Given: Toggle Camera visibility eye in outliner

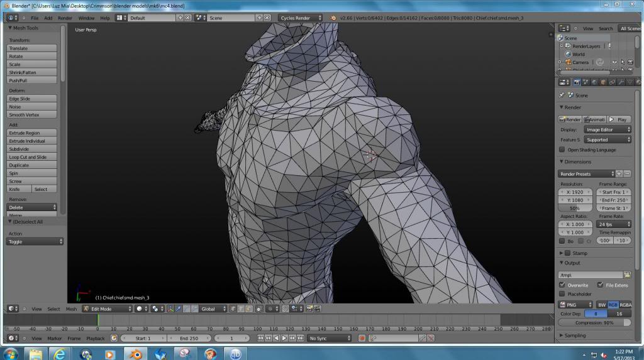Looking at the screenshot, I should [x=614, y=62].
